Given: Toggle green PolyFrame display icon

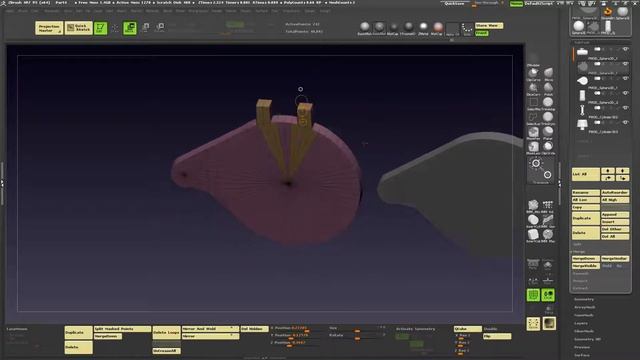Looking at the screenshot, I should [x=533, y=295].
